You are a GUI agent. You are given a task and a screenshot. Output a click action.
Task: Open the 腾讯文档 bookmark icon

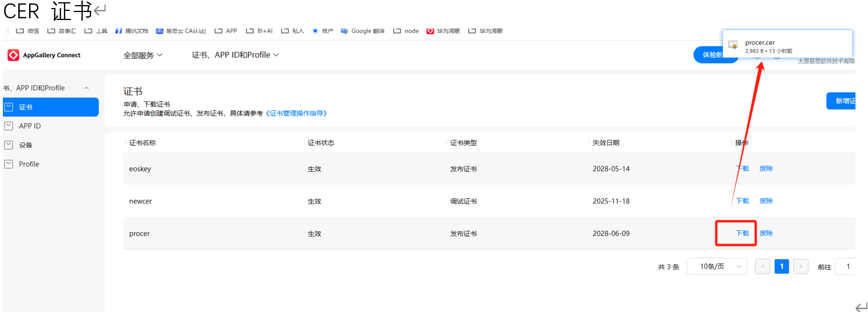click(119, 31)
